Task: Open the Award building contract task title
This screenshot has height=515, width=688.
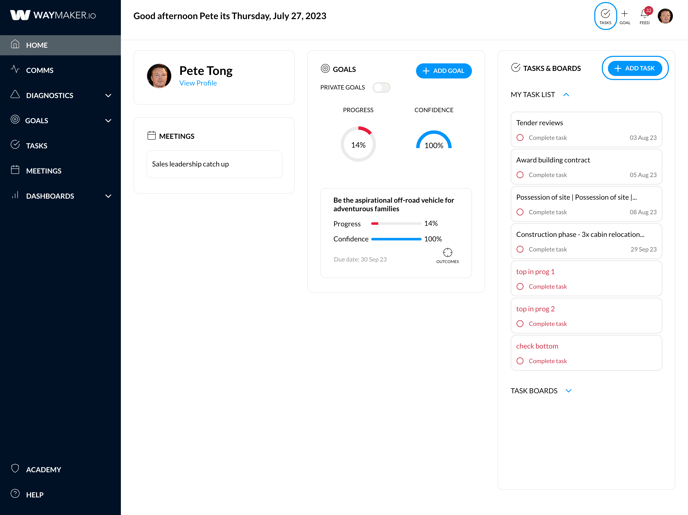Action: [x=553, y=160]
